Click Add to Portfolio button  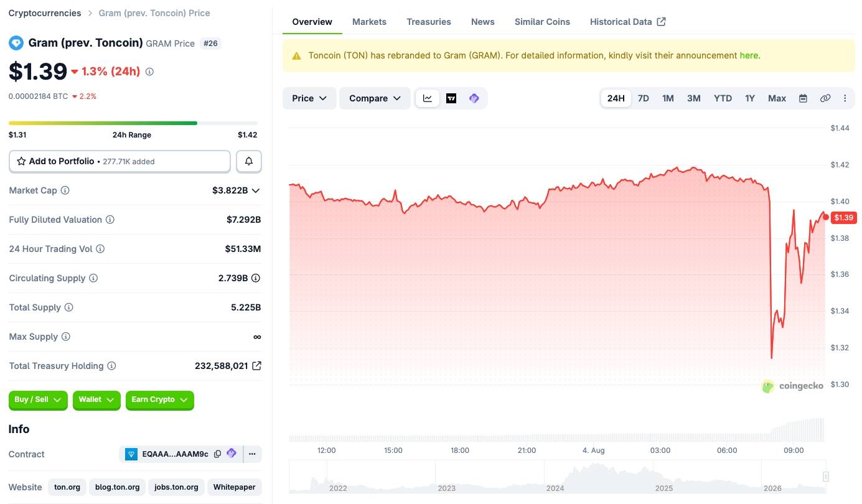pos(119,161)
